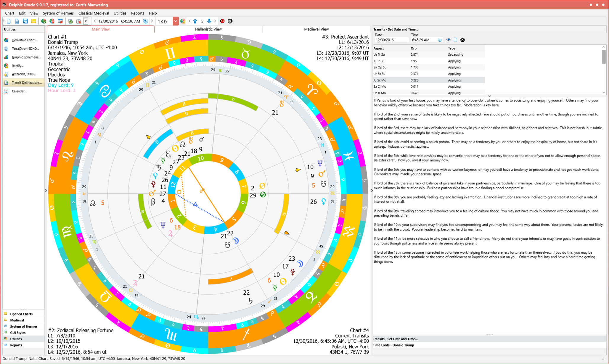Open Derivative Chart utility
The width and height of the screenshot is (609, 364).
24,40
